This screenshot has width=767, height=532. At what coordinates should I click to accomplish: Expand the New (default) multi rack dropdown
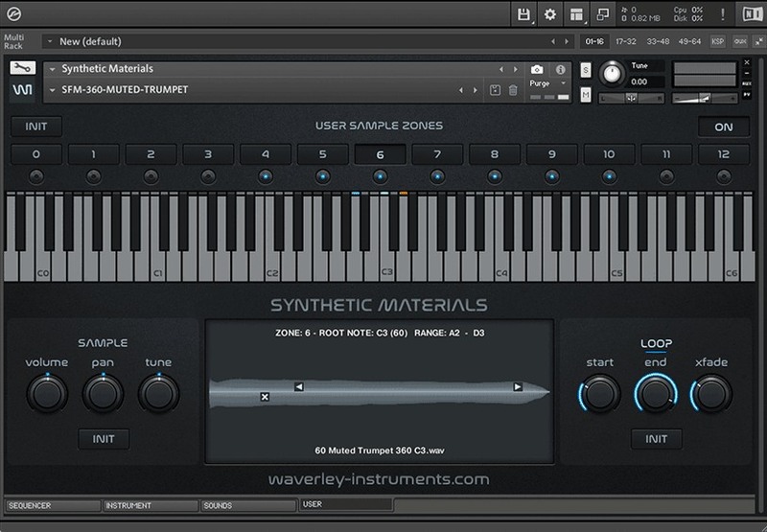click(x=49, y=41)
